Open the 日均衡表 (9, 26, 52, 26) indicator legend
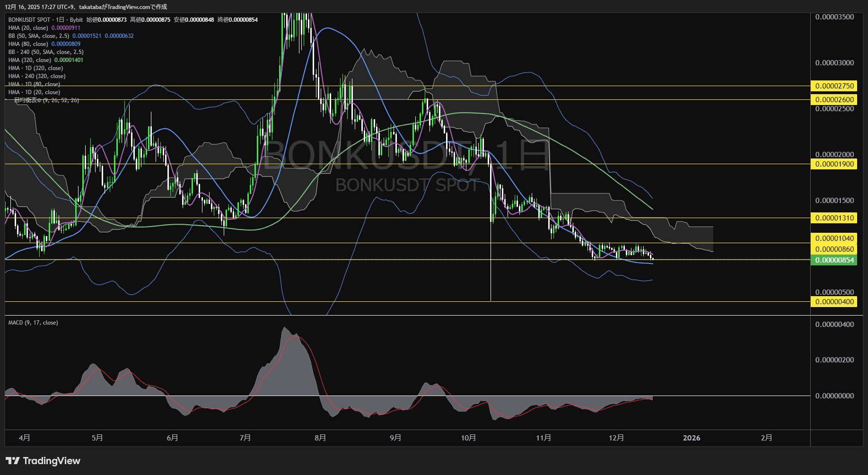The image size is (868, 475). point(46,100)
